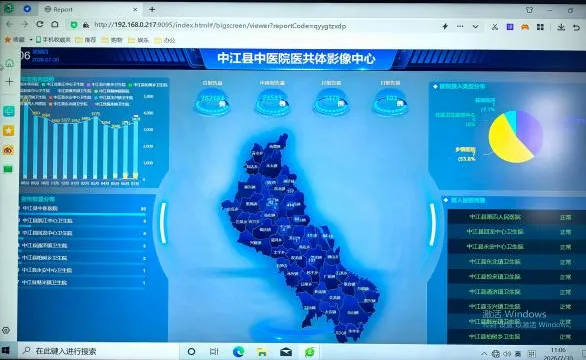Click the site lock icon beside the URL

pyautogui.click(x=86, y=25)
